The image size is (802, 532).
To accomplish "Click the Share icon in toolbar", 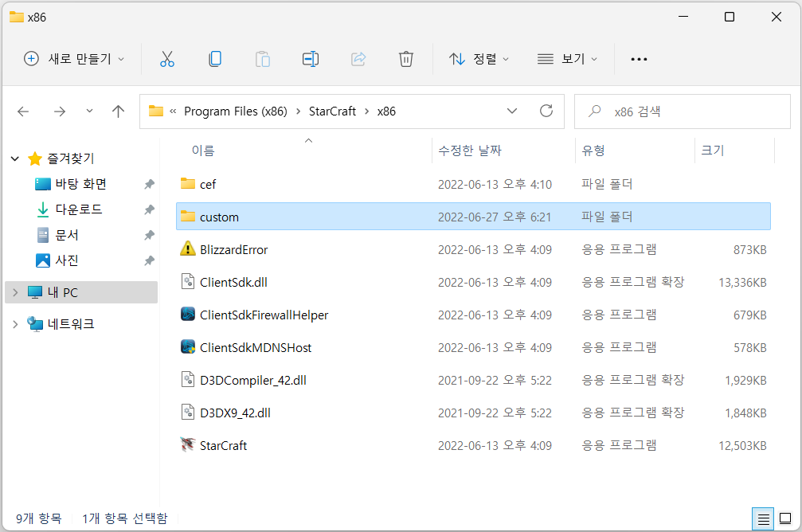I will (358, 59).
